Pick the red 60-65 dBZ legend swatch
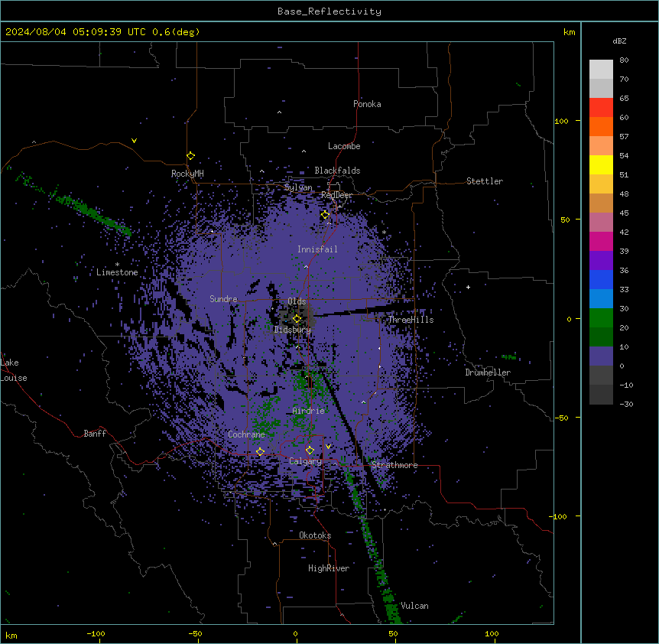659x644 pixels. click(x=601, y=108)
